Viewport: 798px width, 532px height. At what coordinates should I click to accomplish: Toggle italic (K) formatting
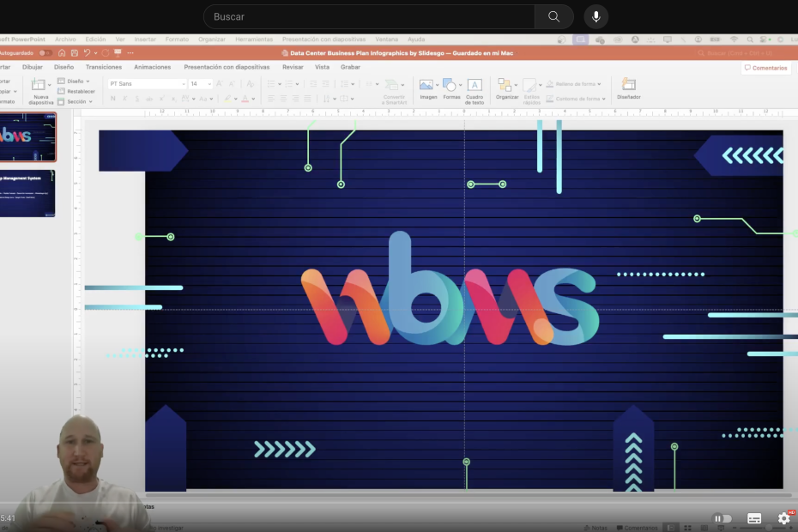(125, 99)
